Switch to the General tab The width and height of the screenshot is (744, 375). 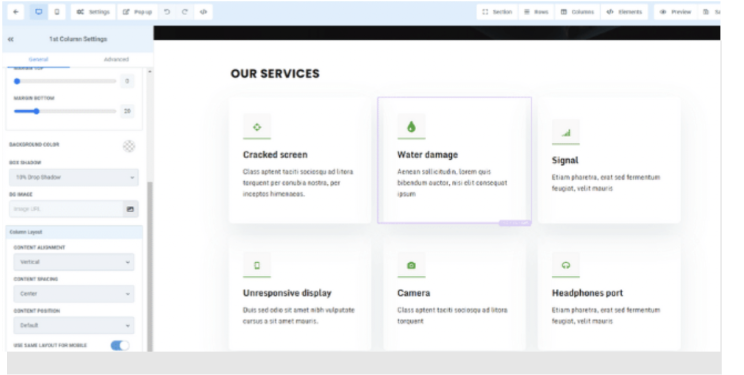pyautogui.click(x=38, y=59)
